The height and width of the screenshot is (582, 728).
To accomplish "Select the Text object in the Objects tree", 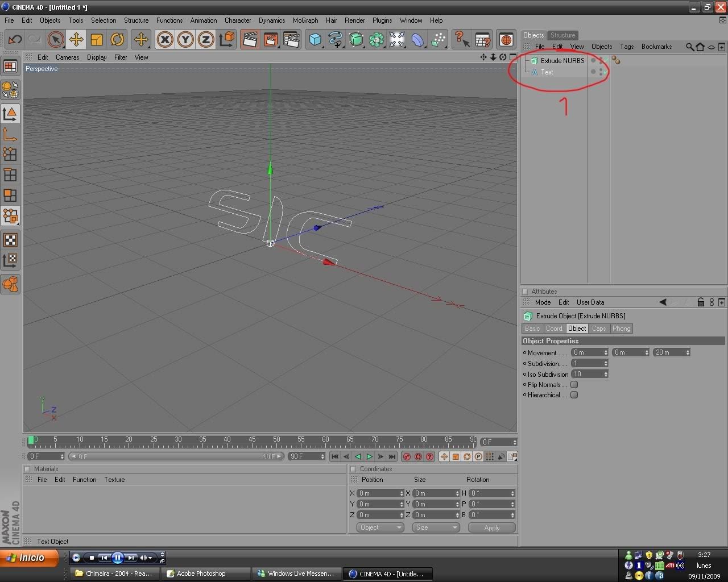I will point(547,72).
